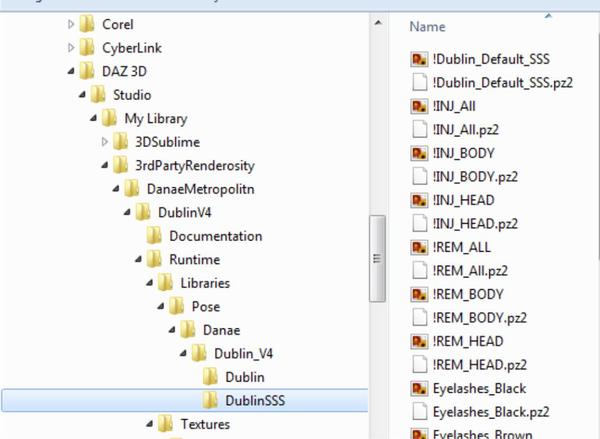Viewport: 600px width, 439px height.
Task: Collapse the Runtime folder node
Action: click(139, 259)
